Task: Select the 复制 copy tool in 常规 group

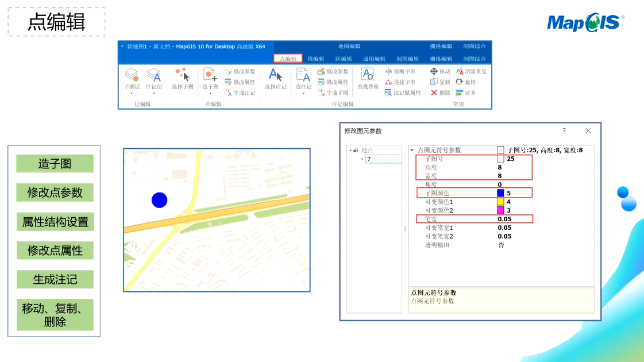Action: 440,82
